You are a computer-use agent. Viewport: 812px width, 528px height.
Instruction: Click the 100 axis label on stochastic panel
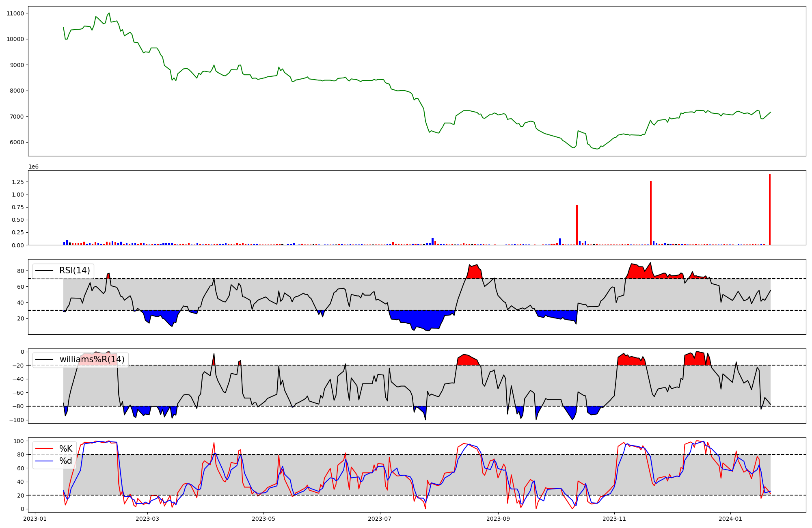(x=19, y=441)
